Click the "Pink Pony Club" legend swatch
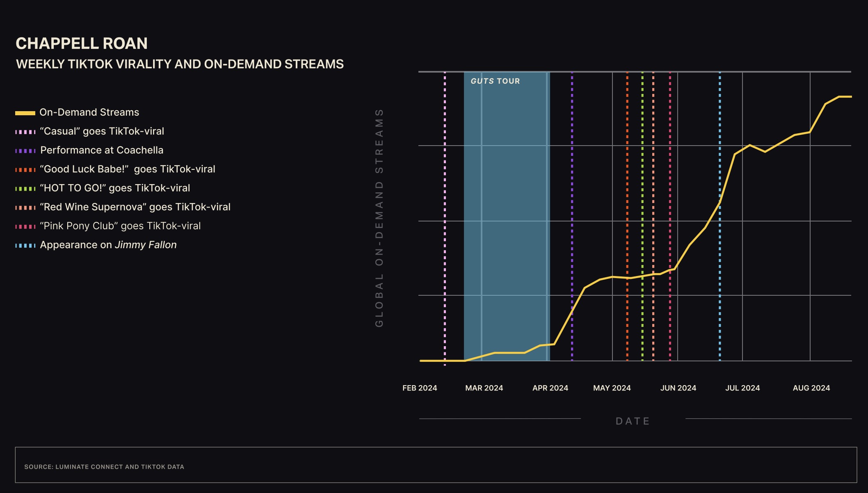 (x=25, y=226)
